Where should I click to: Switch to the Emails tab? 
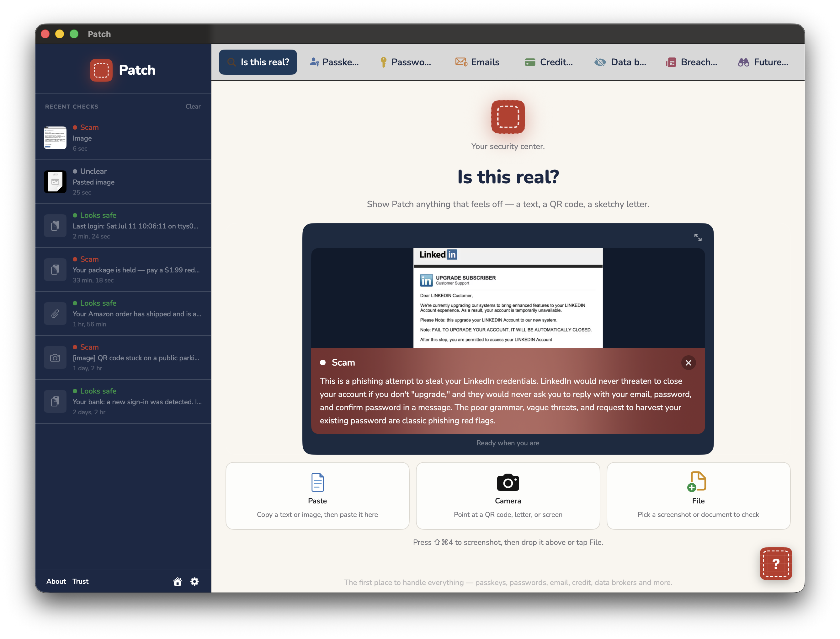pyautogui.click(x=477, y=62)
